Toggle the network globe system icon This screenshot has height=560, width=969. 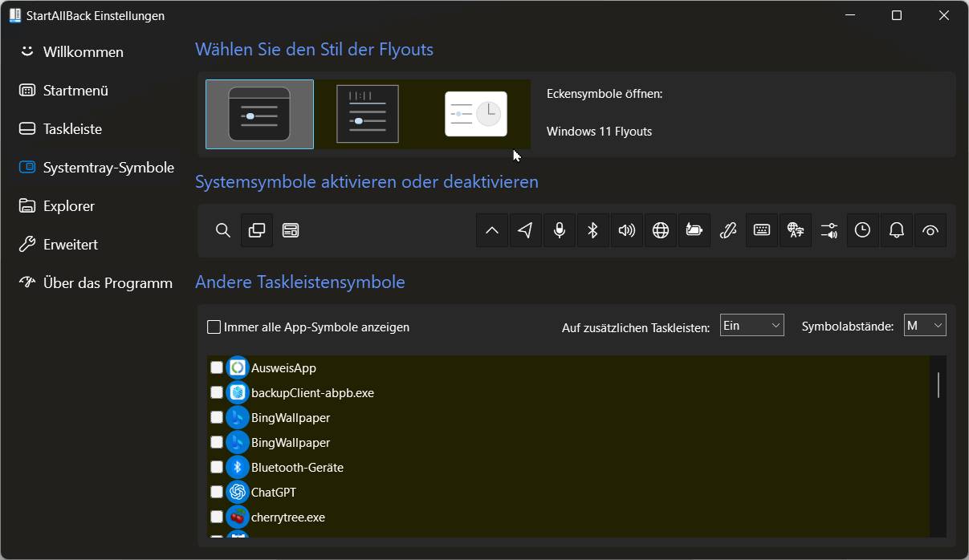[x=661, y=230]
